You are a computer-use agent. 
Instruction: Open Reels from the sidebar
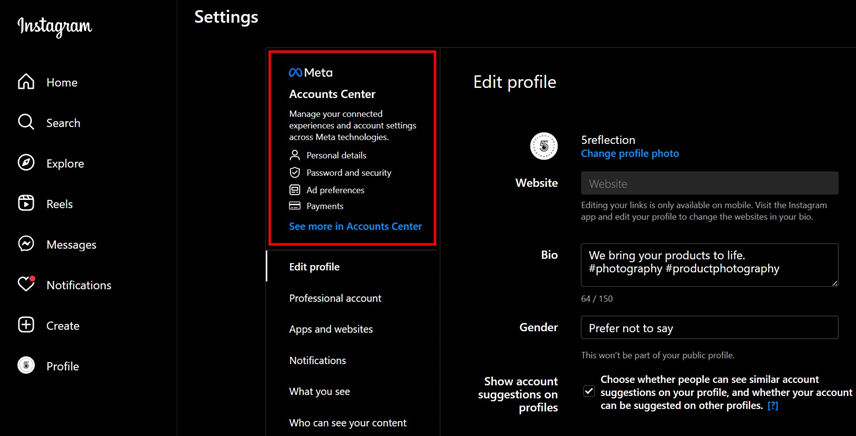60,204
